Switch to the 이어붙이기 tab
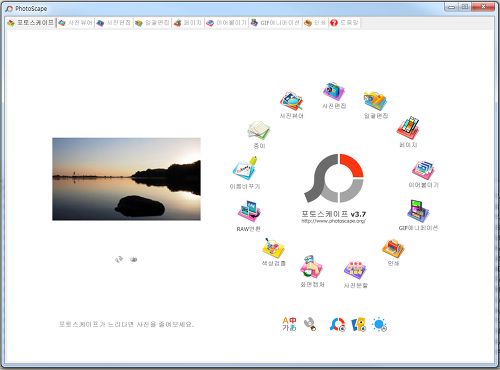Viewport: 500px width, 370px height. click(x=226, y=23)
